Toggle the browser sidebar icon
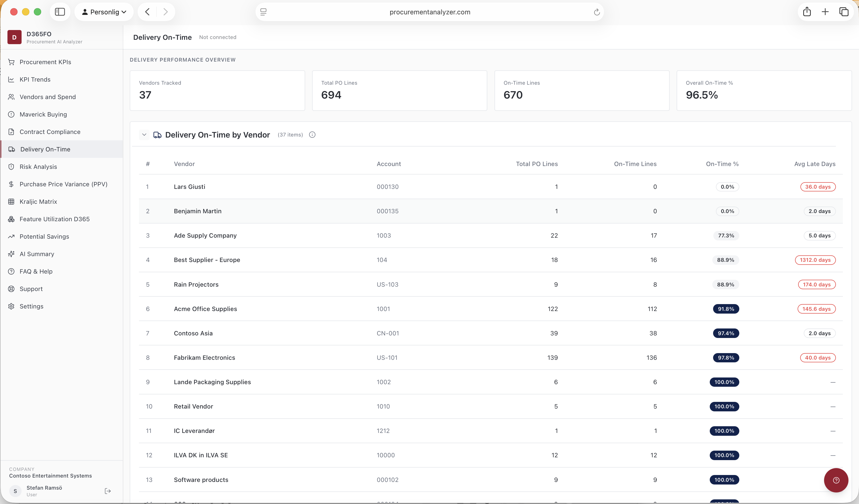The image size is (859, 504). click(60, 12)
